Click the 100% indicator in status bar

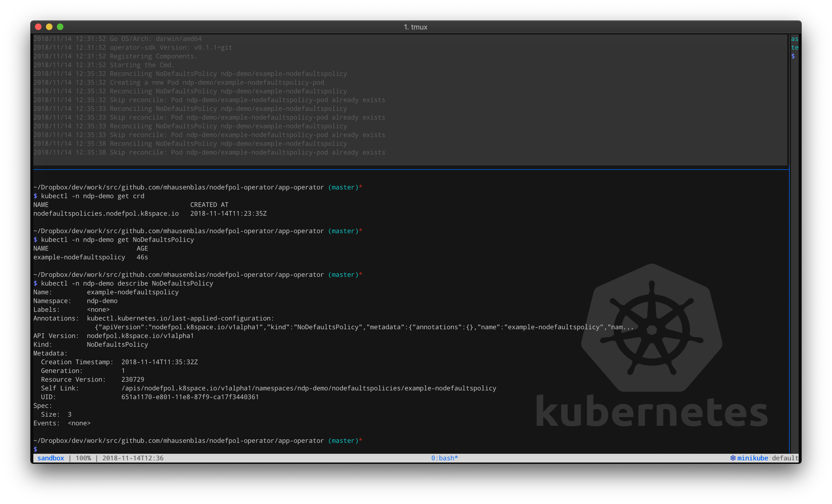pyautogui.click(x=83, y=458)
